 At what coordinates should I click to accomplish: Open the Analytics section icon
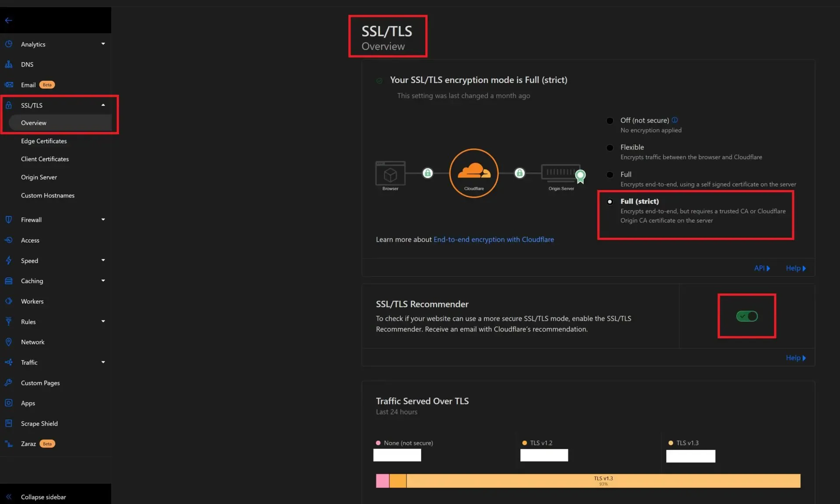point(9,44)
